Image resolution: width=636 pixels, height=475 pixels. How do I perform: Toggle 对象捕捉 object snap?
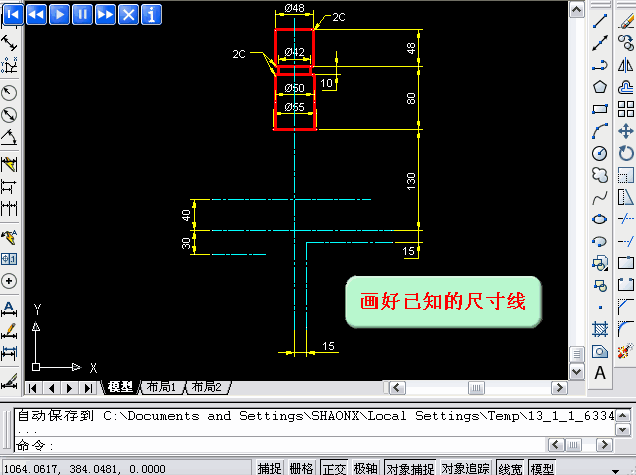410,469
